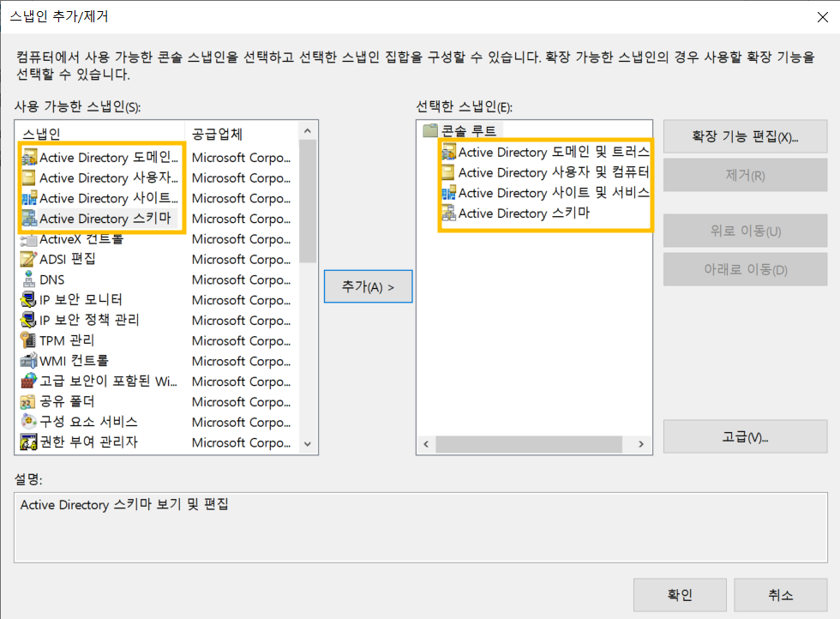Click right arrow of selected snap-ins horizontal scrollbar
The image size is (840, 619).
641,444
